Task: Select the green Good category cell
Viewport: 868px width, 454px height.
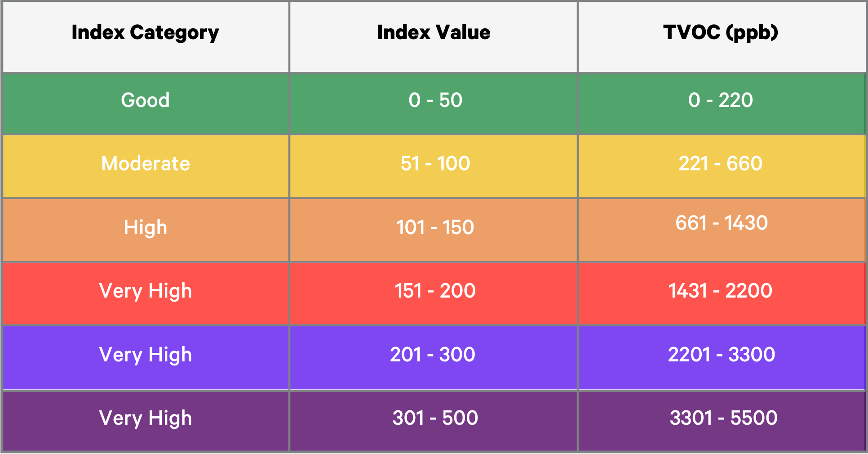Action: [145, 100]
